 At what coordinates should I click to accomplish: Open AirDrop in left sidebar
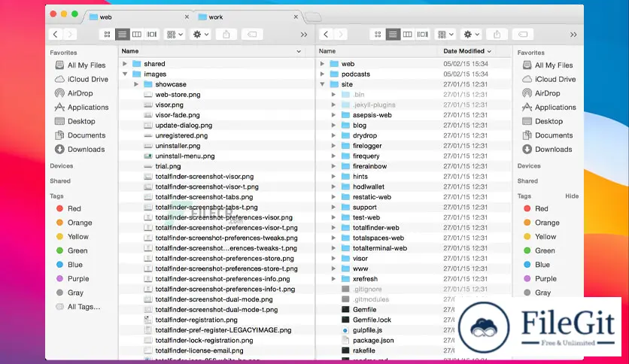point(74,93)
